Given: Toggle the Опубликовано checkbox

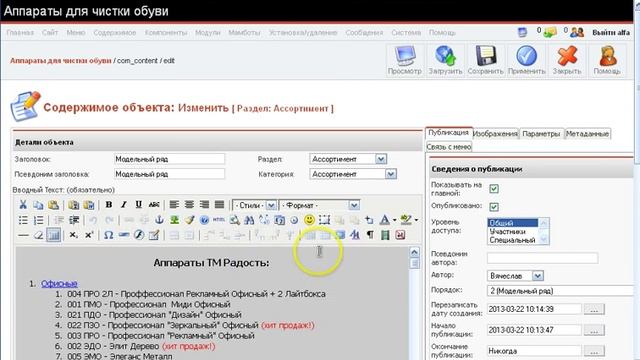Looking at the screenshot, I should 494,207.
